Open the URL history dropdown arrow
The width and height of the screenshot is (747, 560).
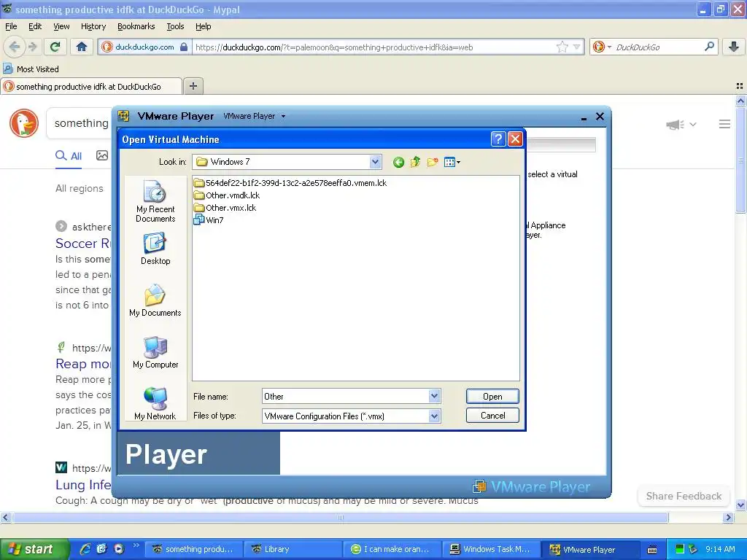(x=576, y=47)
